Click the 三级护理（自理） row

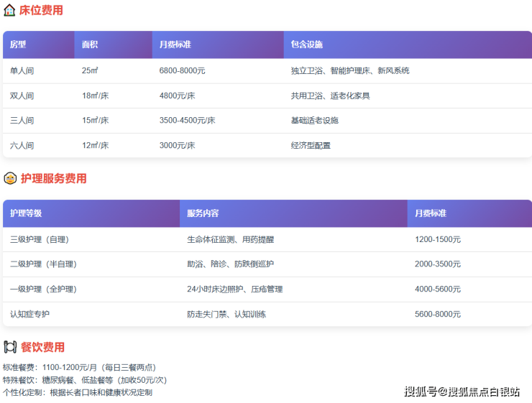[x=40, y=239]
